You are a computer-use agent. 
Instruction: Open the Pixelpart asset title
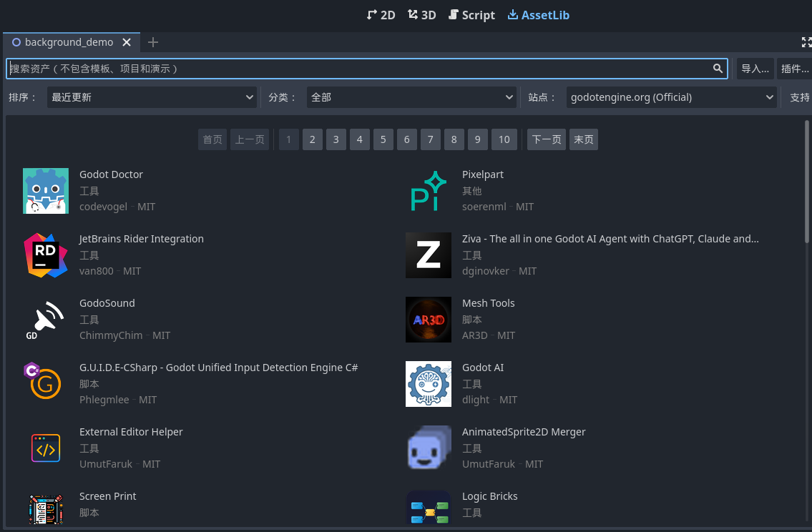point(483,174)
